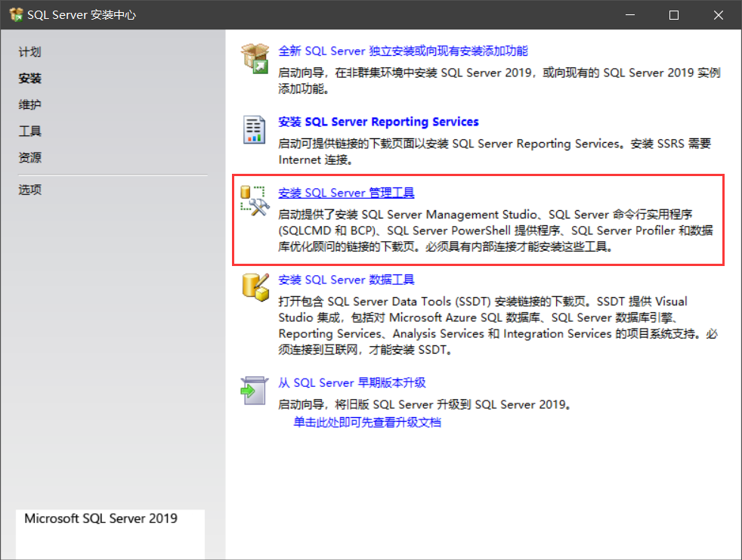Click the upgrade from earlier version icon

[x=254, y=391]
